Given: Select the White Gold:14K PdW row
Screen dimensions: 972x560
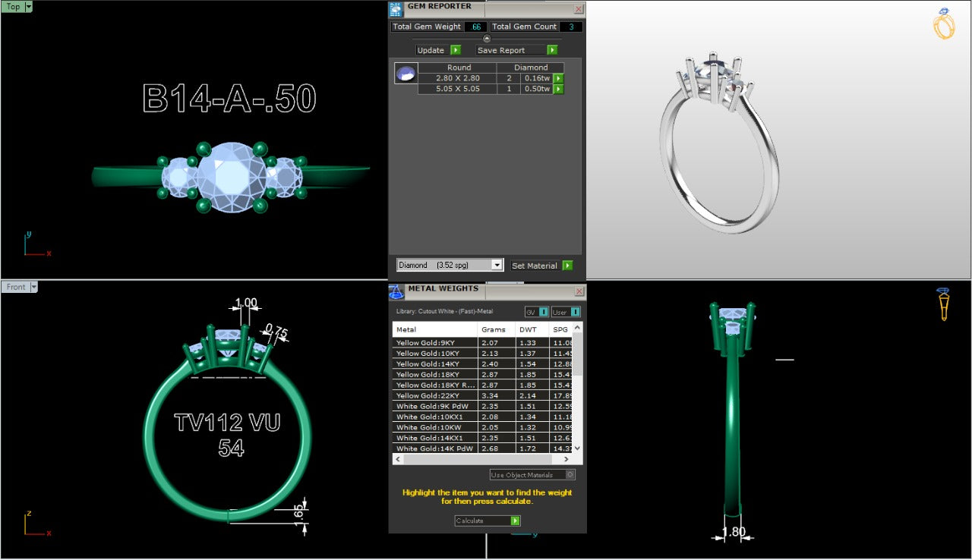Looking at the screenshot, I should click(x=483, y=448).
